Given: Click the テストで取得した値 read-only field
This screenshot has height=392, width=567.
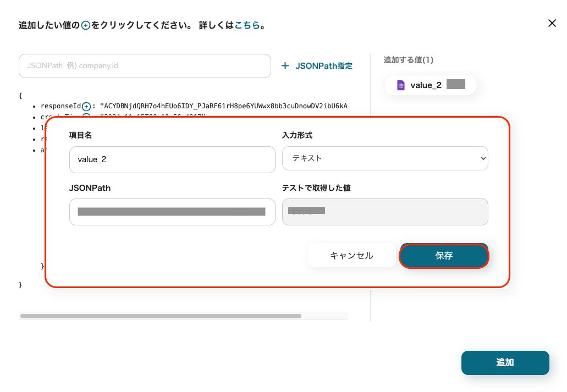Looking at the screenshot, I should click(x=385, y=212).
